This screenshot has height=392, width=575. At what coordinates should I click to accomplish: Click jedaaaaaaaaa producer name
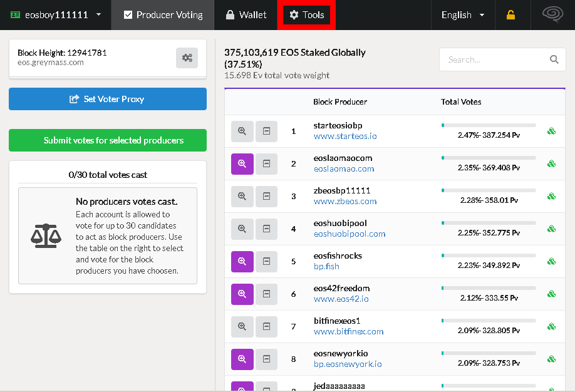tap(339, 386)
